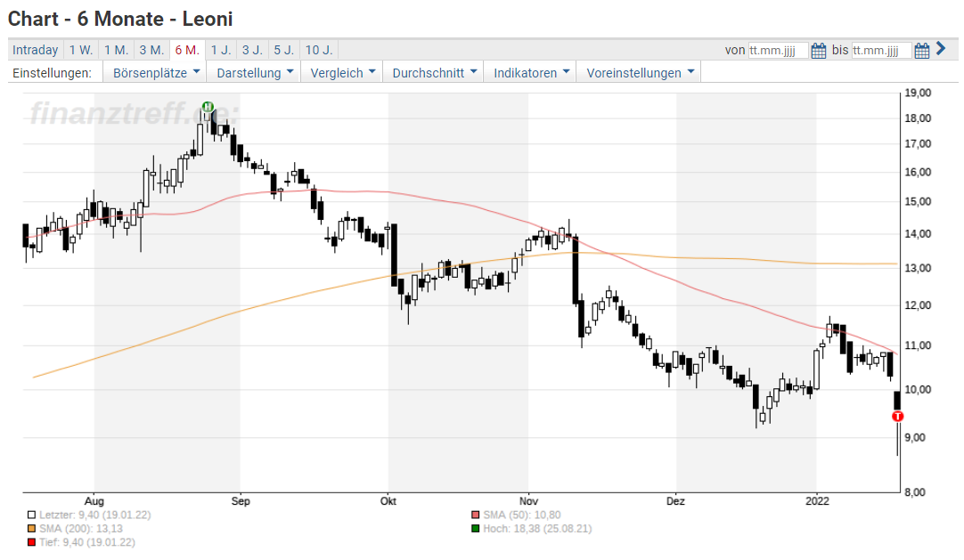Click the 'Dez' x-axis label

coord(675,501)
